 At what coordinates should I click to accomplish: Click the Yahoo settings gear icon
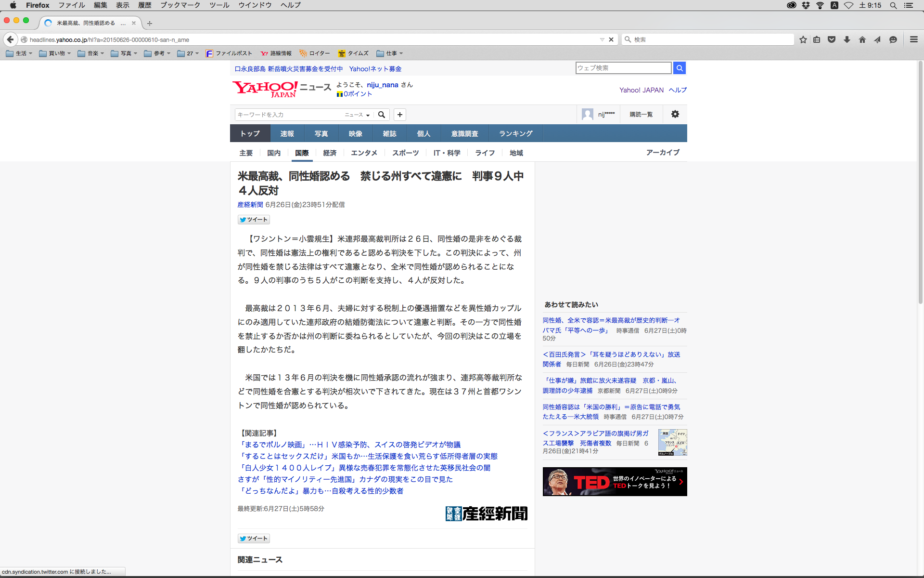675,114
